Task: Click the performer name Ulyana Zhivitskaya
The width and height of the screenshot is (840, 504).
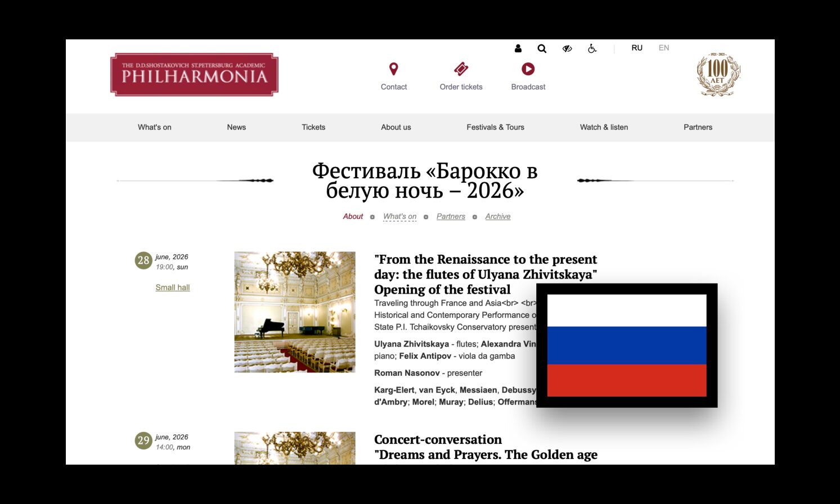Action: (412, 344)
